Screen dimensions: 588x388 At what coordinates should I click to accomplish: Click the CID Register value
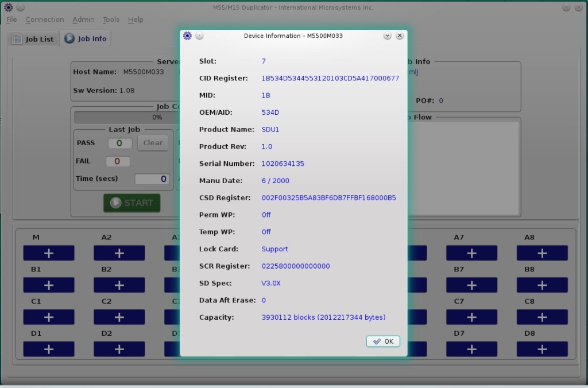click(x=330, y=78)
